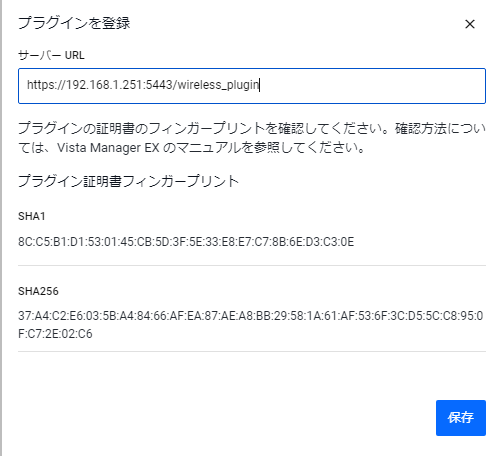Click the SHA256 label
This screenshot has height=456, width=502.
(x=38, y=291)
